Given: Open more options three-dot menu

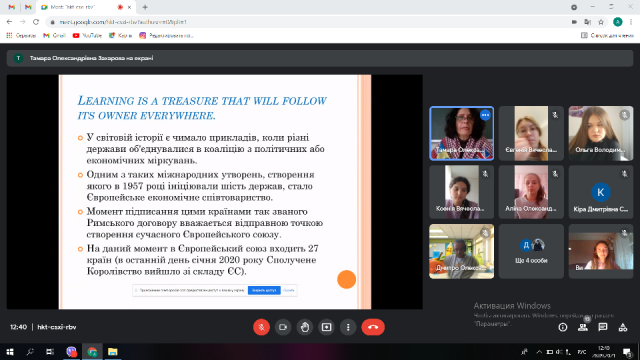Looking at the screenshot, I should click(348, 327).
